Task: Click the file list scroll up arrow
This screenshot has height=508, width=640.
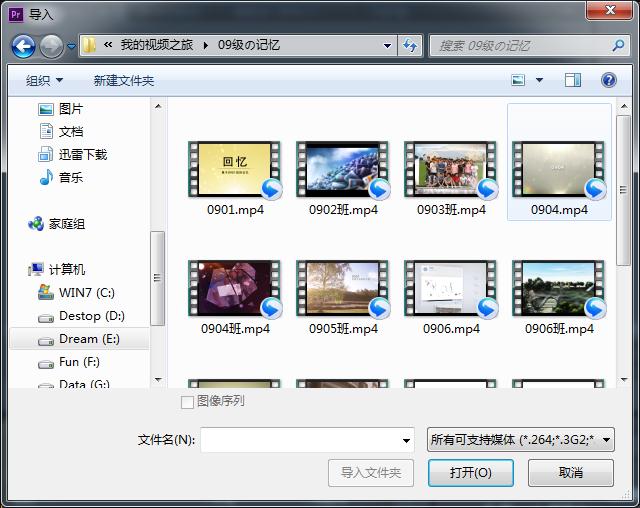Action: pos(624,107)
